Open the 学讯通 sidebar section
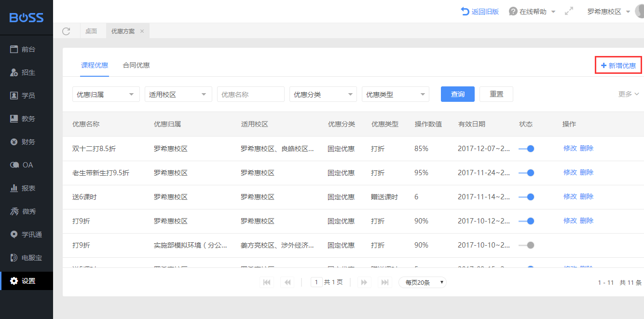Image resolution: width=644 pixels, height=319 pixels. point(27,235)
